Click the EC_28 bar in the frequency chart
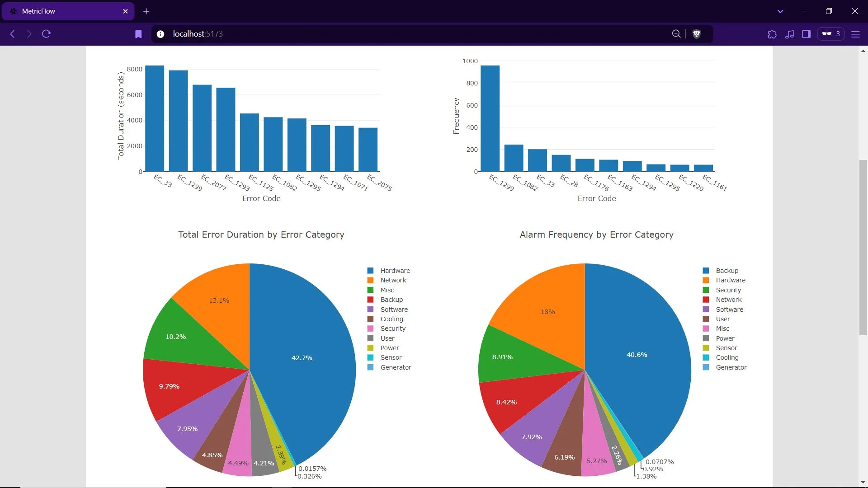868x488 pixels. 561,163
